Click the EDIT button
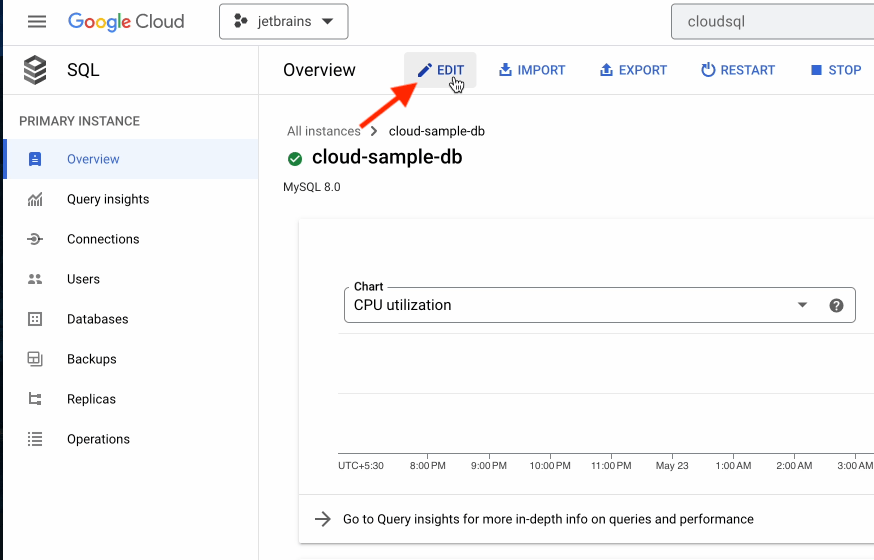The width and height of the screenshot is (874, 560). click(x=440, y=70)
